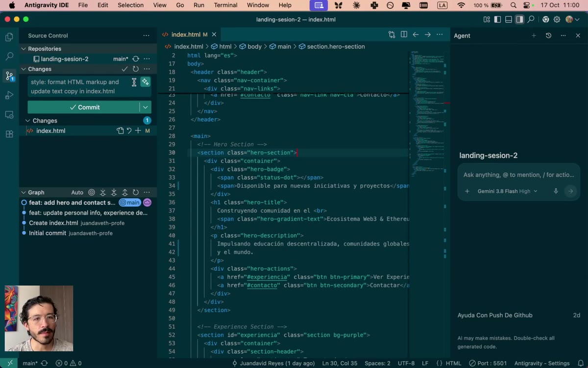Click main branch indicator in status bar

tap(30, 364)
